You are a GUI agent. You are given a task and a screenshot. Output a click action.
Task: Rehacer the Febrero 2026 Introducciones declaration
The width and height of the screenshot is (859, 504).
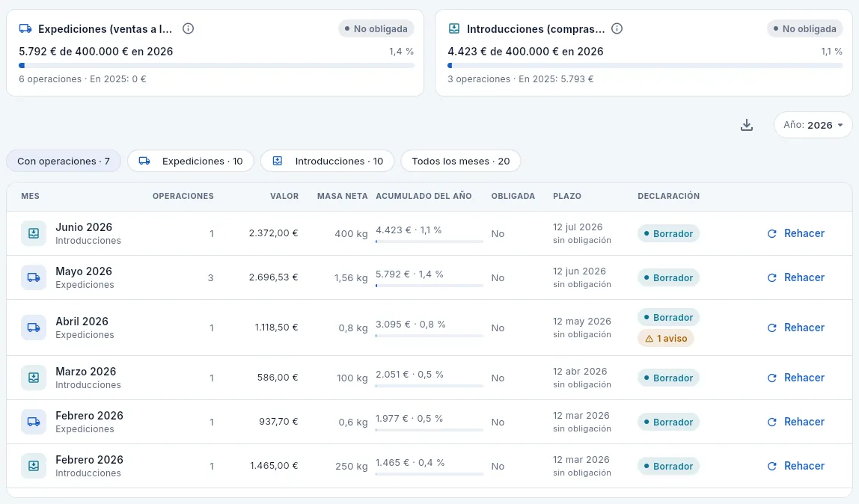pyautogui.click(x=796, y=467)
